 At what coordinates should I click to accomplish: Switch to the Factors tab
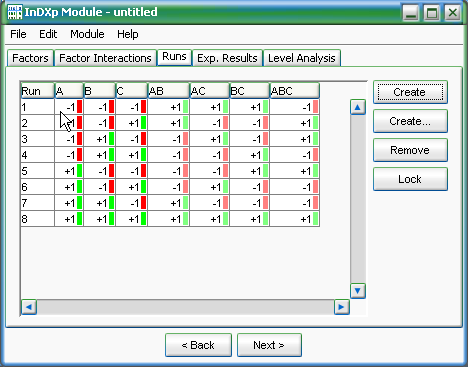(x=30, y=58)
